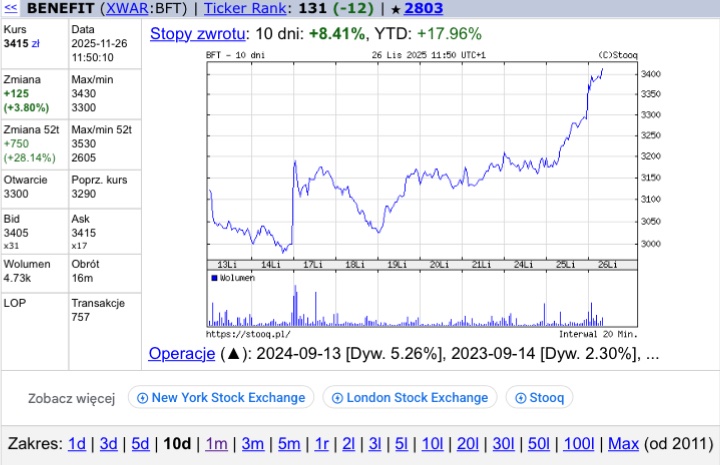Select the Max range
Viewport: 720px width, 465px height.
point(623,444)
